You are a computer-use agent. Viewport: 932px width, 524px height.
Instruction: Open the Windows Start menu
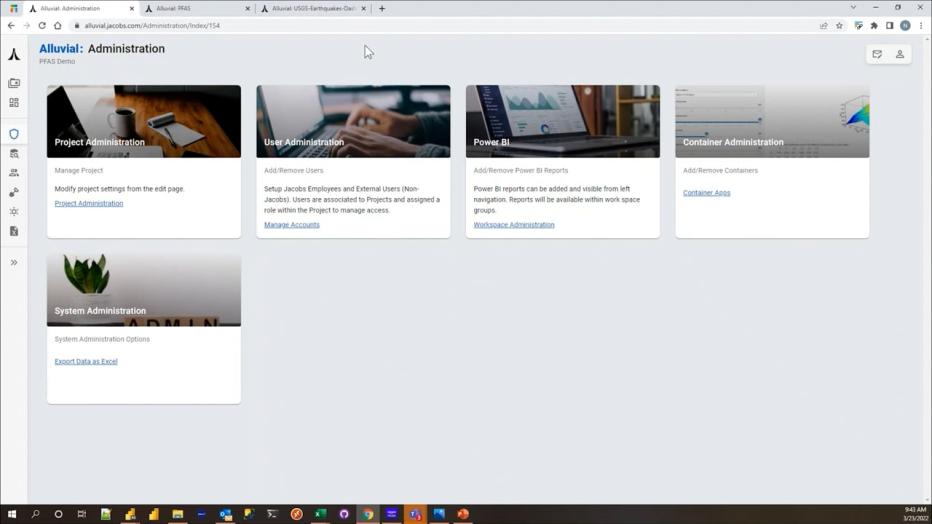tap(11, 514)
